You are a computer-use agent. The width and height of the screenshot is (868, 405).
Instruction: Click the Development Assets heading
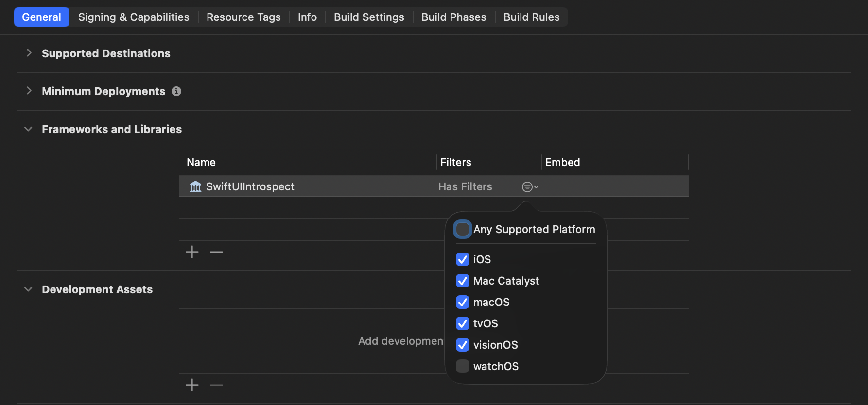coord(97,289)
